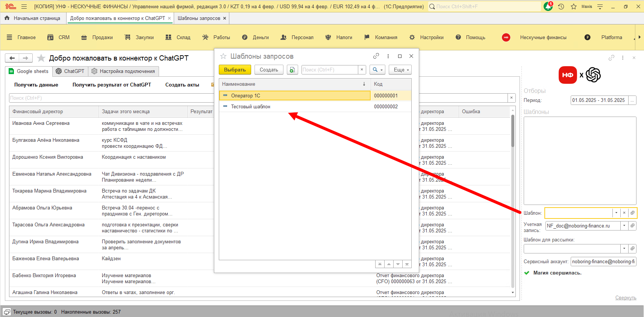Click the Поиск field in templates dialog
Image resolution: width=644 pixels, height=317 pixels.
[329, 70]
